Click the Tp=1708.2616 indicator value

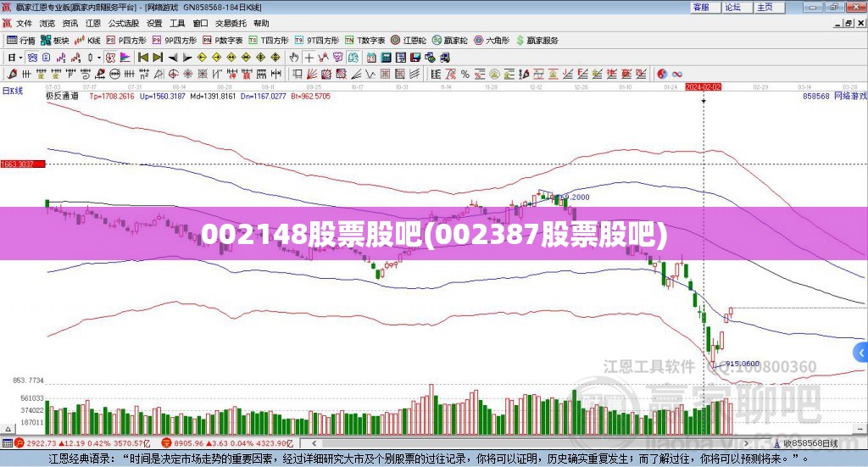[x=112, y=97]
